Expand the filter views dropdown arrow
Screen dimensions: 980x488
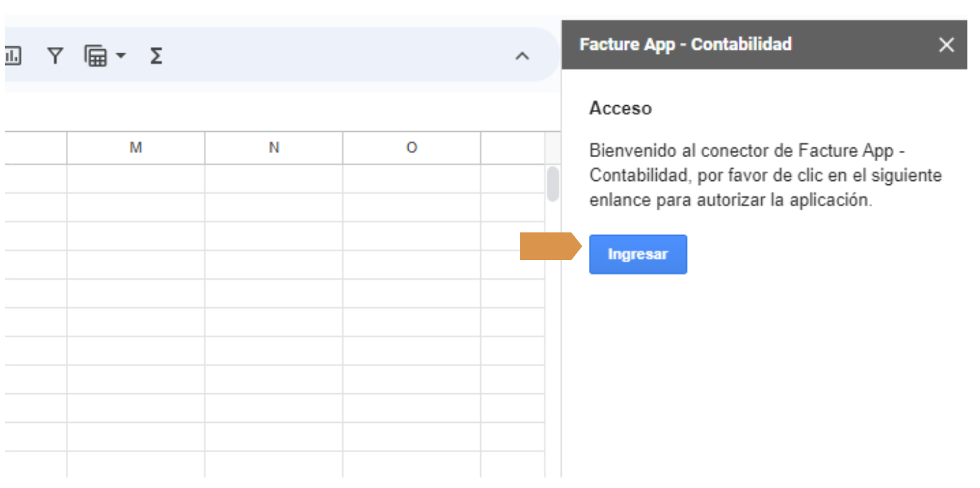pos(121,55)
